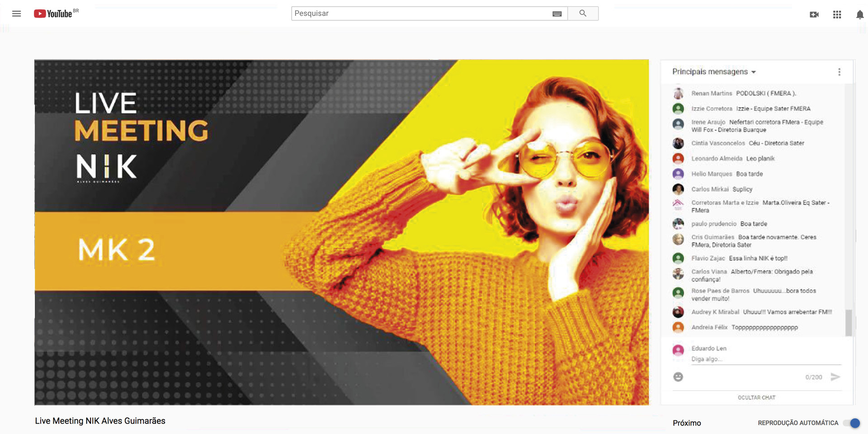Click the Audrey K Mirabal author name
This screenshot has width=868, height=434.
pos(715,312)
